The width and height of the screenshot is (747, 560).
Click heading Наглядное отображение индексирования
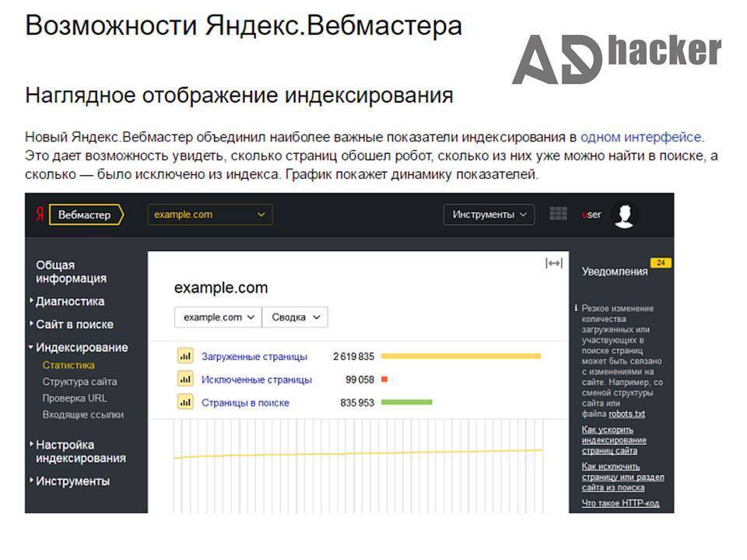click(x=239, y=95)
